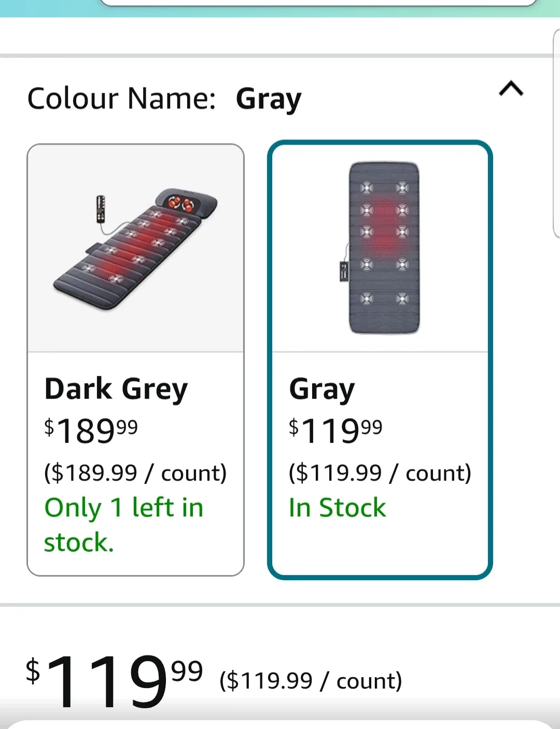Click the Gray massage mat image
Screen dimensions: 560x729
click(x=384, y=248)
